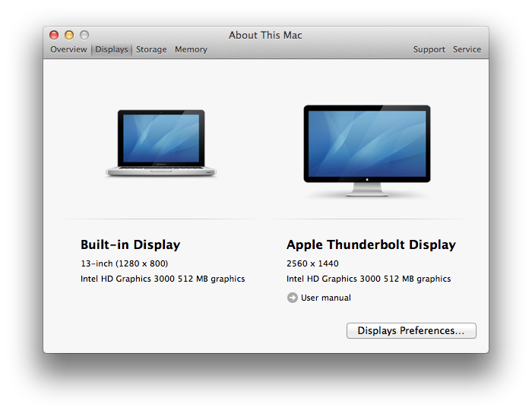This screenshot has width=532, height=413.
Task: Click the Built-in Display heading
Action: coord(130,244)
